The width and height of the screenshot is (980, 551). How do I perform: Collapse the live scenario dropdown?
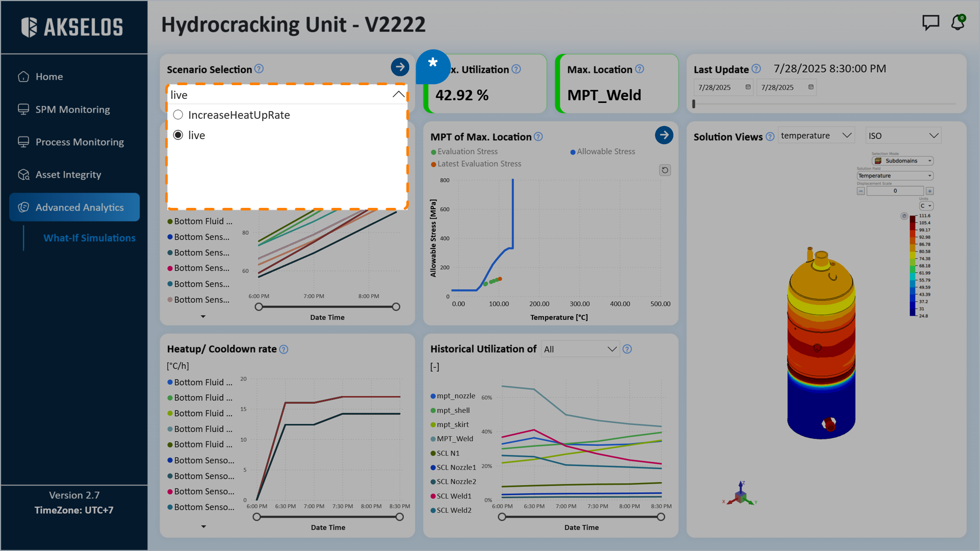click(x=398, y=95)
